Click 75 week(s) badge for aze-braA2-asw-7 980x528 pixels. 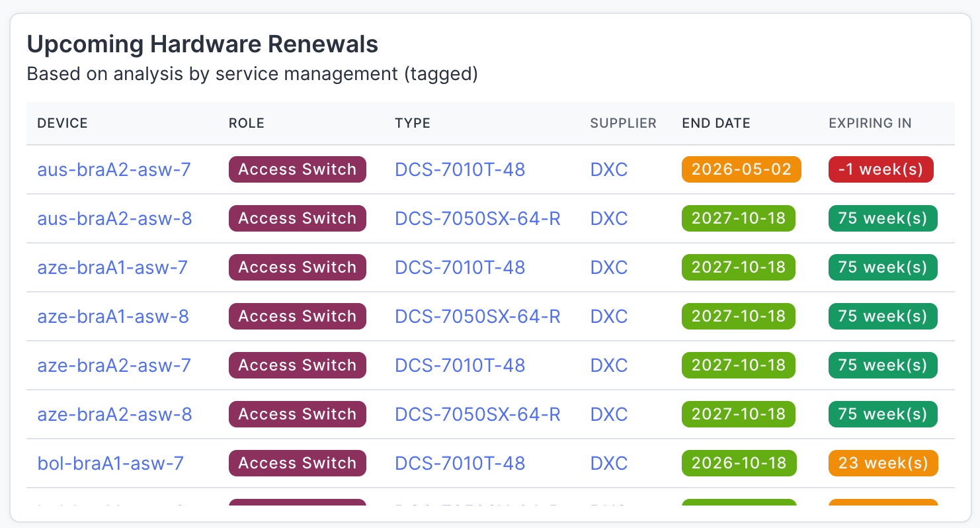pyautogui.click(x=883, y=365)
